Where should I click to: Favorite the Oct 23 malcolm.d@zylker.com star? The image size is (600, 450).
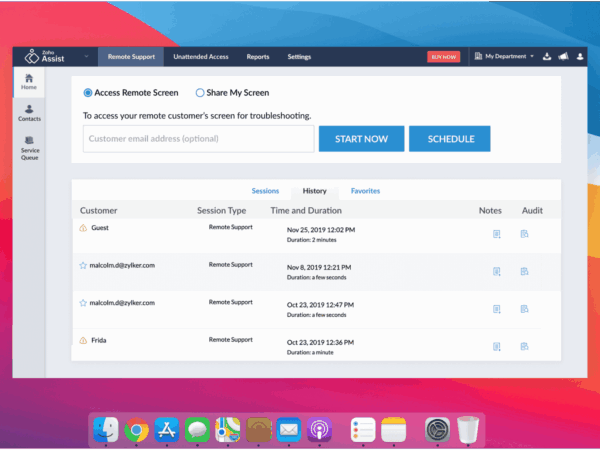[x=83, y=303]
